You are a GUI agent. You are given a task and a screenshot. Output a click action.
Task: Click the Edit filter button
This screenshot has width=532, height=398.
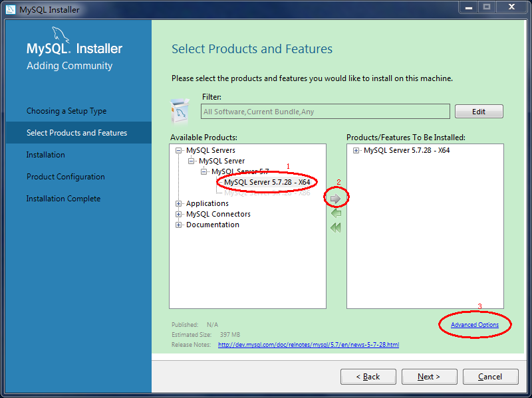pos(479,112)
